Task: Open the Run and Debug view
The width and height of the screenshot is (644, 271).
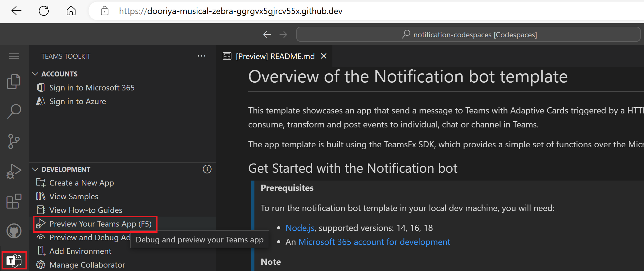Action: [x=14, y=171]
